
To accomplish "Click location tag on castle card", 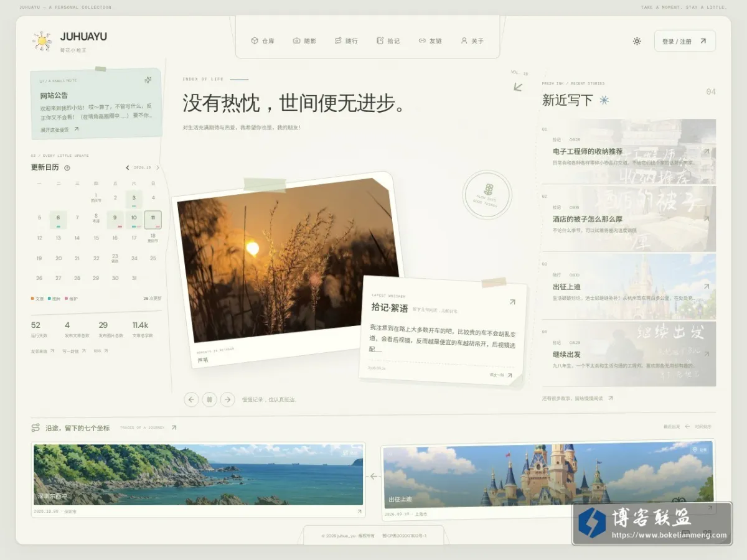I will pyautogui.click(x=700, y=449).
